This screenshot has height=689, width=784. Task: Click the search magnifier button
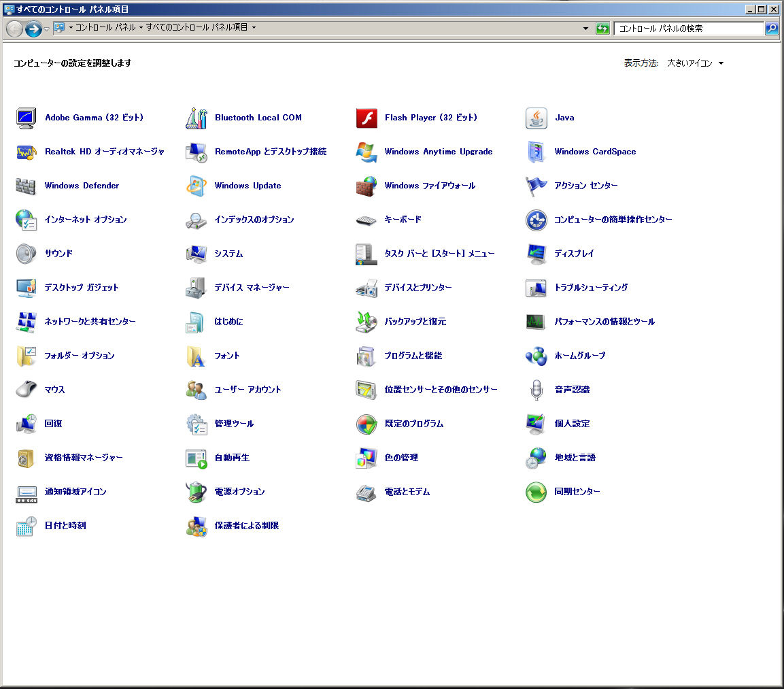pos(772,29)
